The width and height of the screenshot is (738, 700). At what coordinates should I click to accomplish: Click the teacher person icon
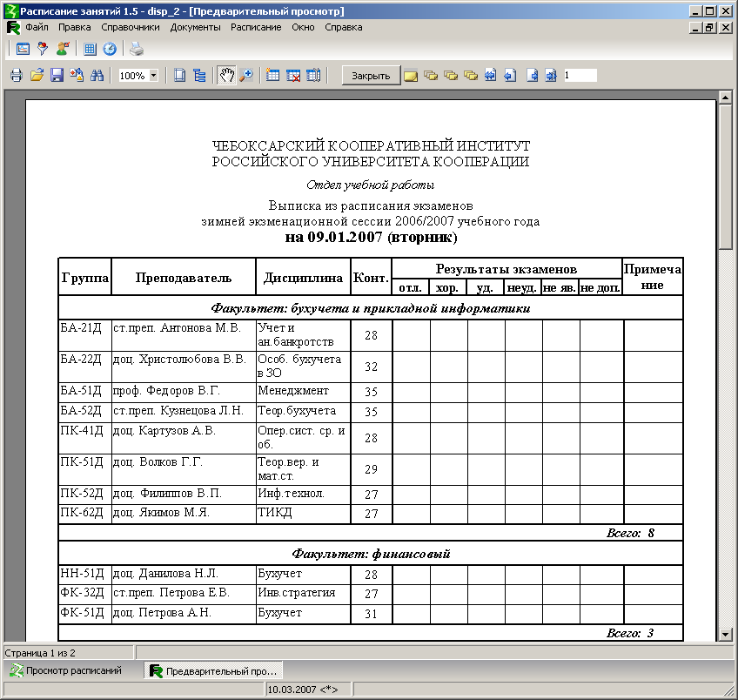(63, 49)
